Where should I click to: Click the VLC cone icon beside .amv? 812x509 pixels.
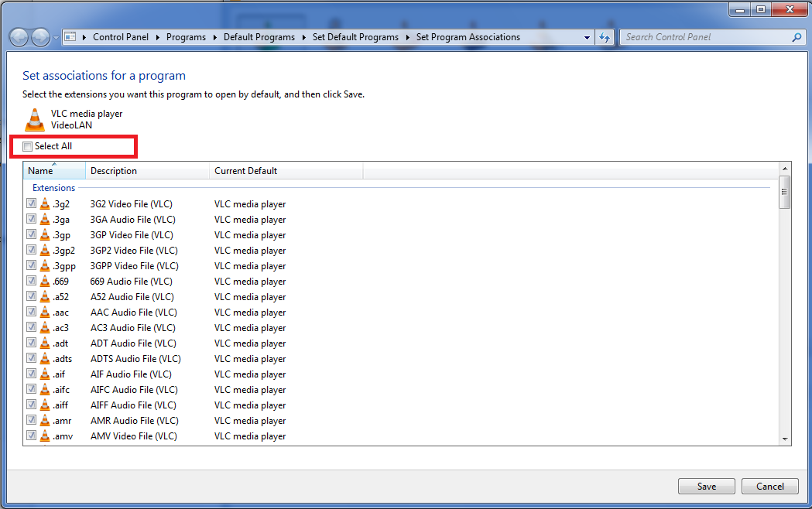click(45, 436)
